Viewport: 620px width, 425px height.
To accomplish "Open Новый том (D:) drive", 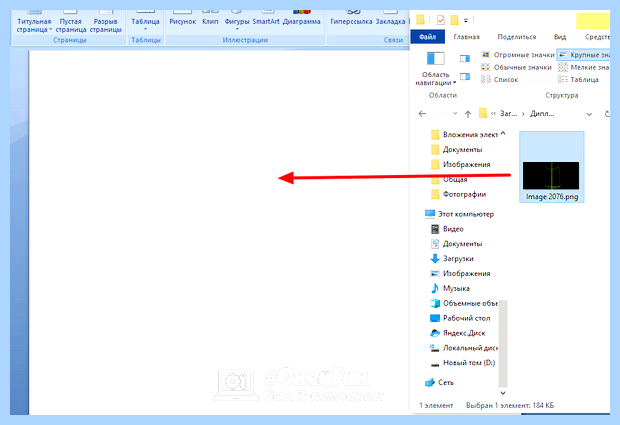I will tap(463, 363).
